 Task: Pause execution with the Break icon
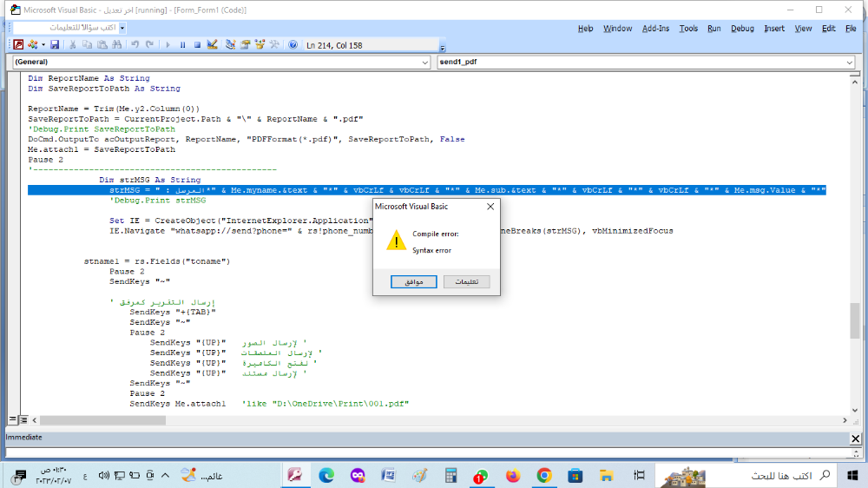point(182,45)
